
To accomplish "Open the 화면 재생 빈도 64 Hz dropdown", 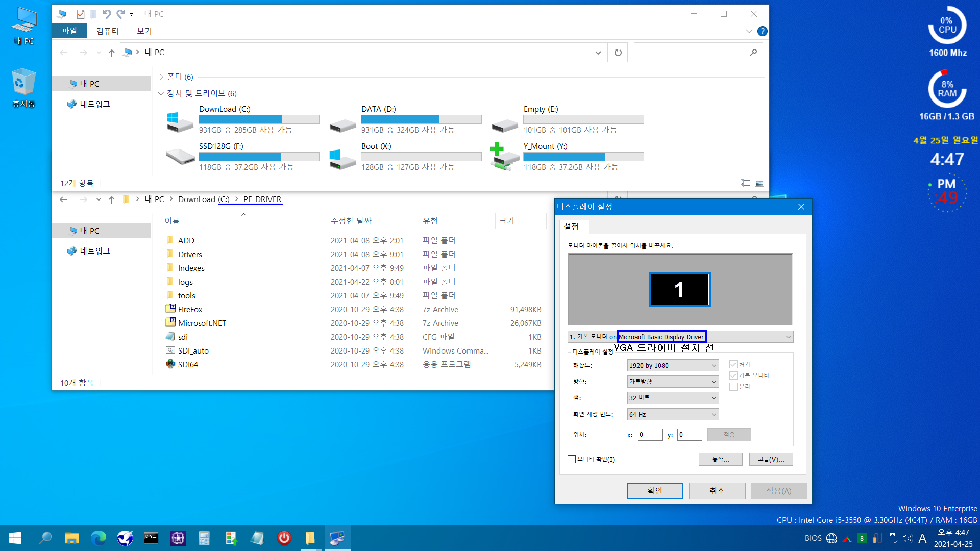I will point(673,414).
